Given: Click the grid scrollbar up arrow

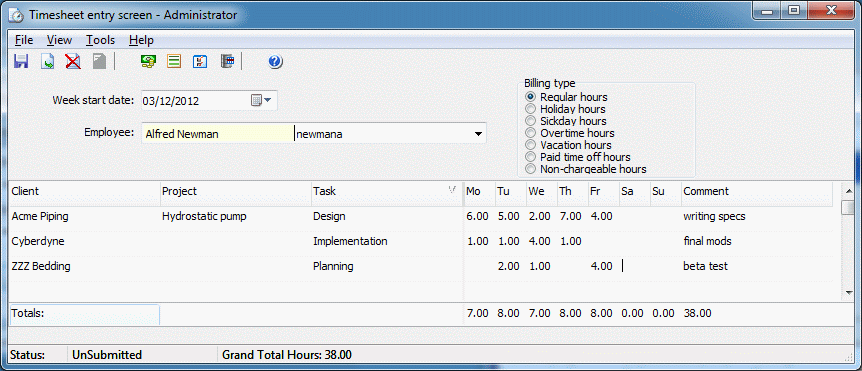Looking at the screenshot, I should (x=849, y=191).
